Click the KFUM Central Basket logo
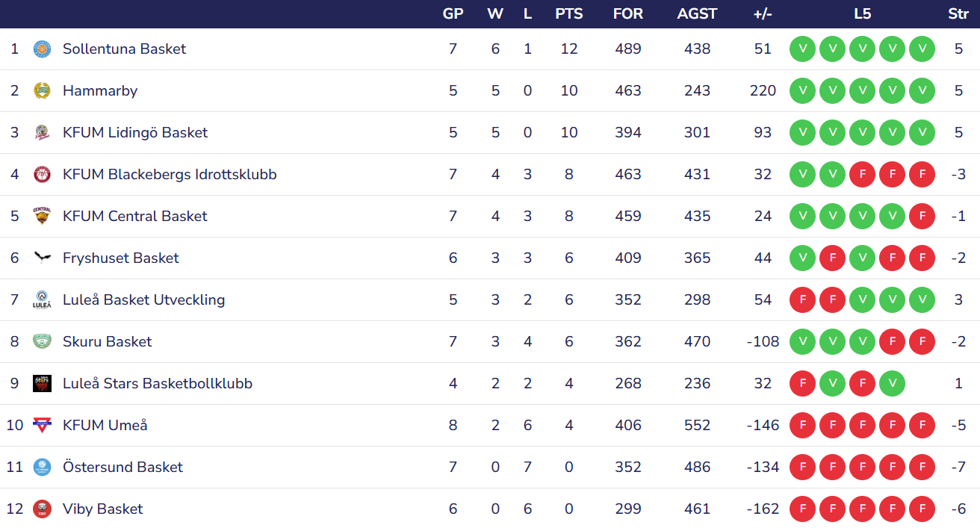 (42, 217)
